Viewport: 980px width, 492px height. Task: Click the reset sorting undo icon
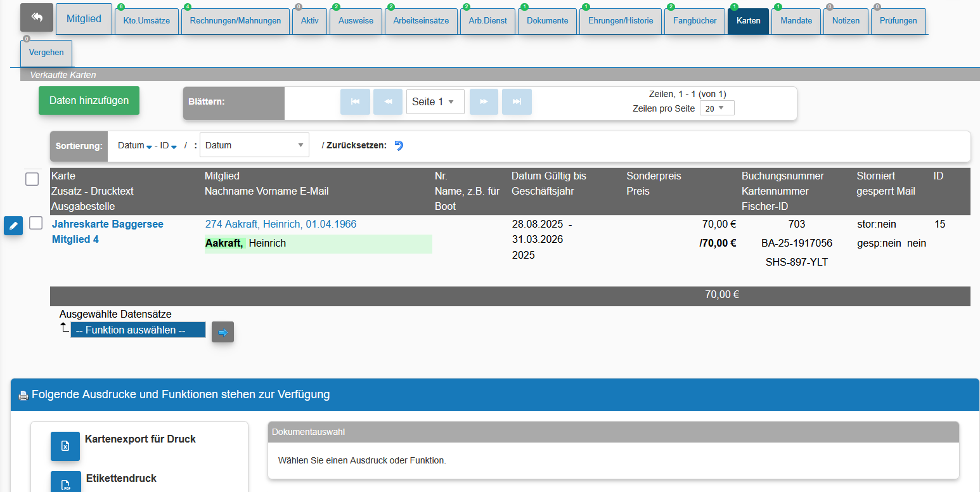pyautogui.click(x=399, y=145)
